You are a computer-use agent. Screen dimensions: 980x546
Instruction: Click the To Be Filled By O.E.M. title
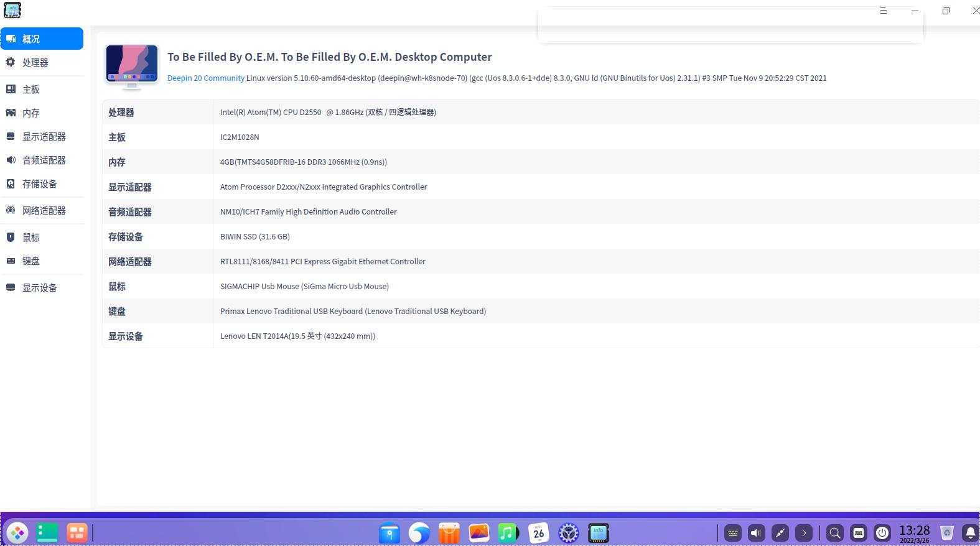click(x=330, y=57)
